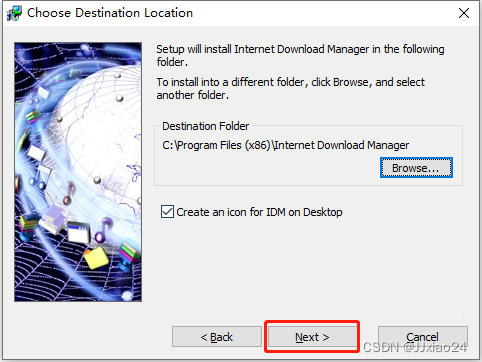Viewport: 482px width, 362px height.
Task: Click the yellow folder icon in the artwork
Action: point(96,258)
